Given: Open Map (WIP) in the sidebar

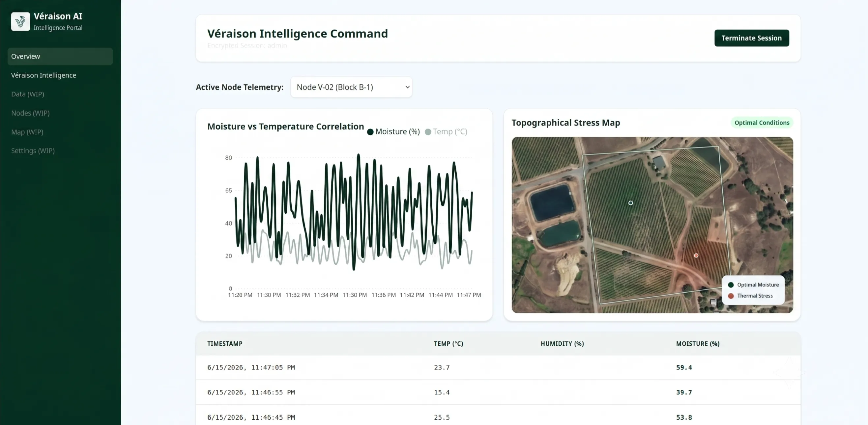Looking at the screenshot, I should tap(27, 132).
